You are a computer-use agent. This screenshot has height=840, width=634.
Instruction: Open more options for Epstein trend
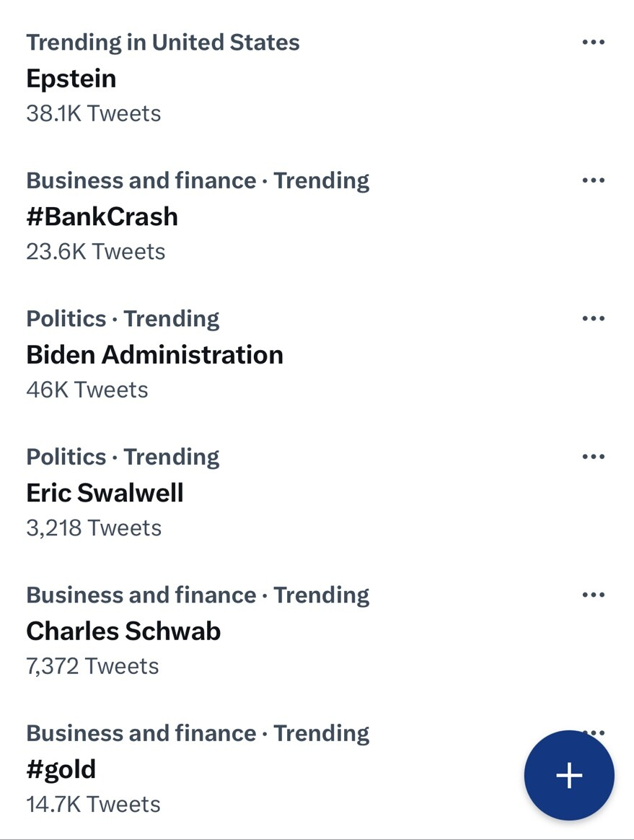(594, 42)
